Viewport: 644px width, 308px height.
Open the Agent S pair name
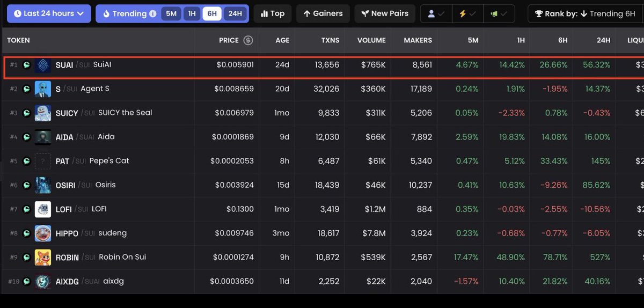(83, 89)
